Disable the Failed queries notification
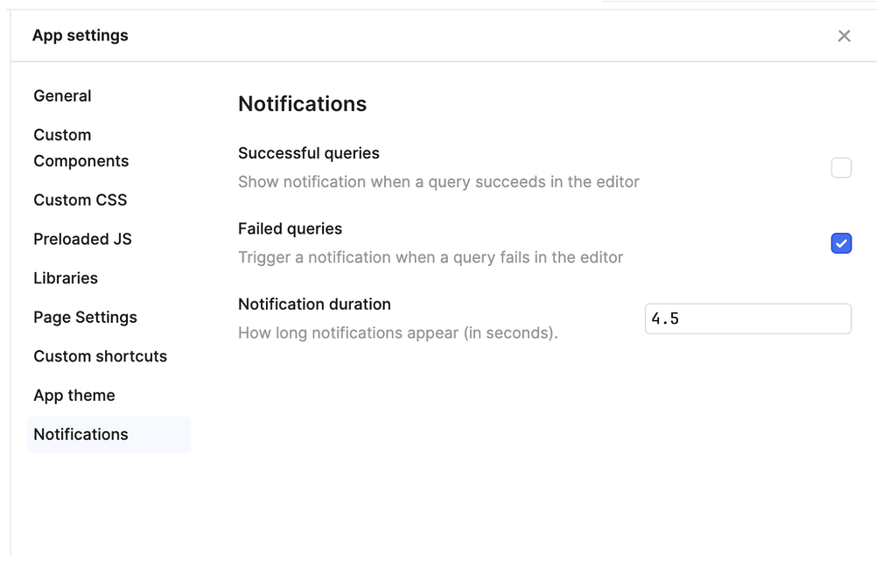This screenshot has width=896, height=588. coord(841,243)
